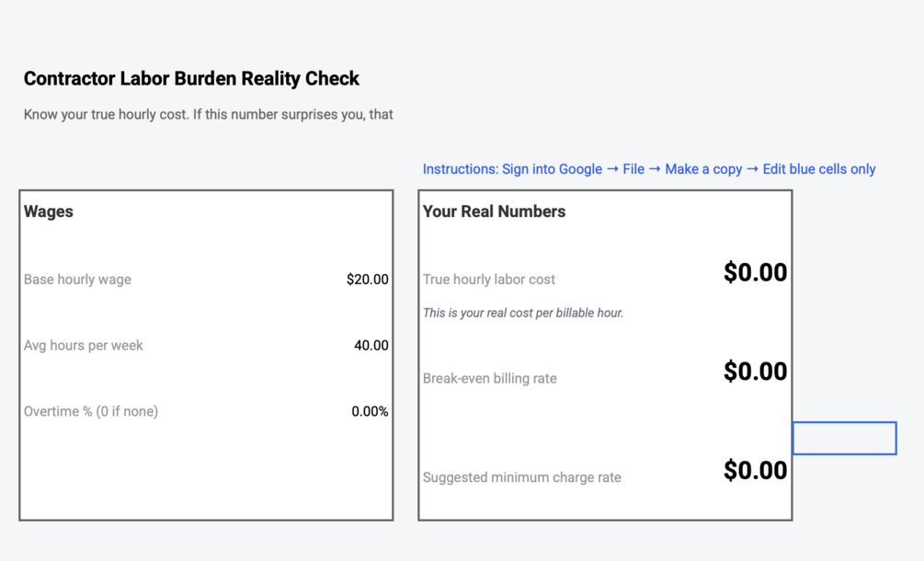Click the Break-even billing rate label
Image resolution: width=924 pixels, height=561 pixels.
[489, 379]
